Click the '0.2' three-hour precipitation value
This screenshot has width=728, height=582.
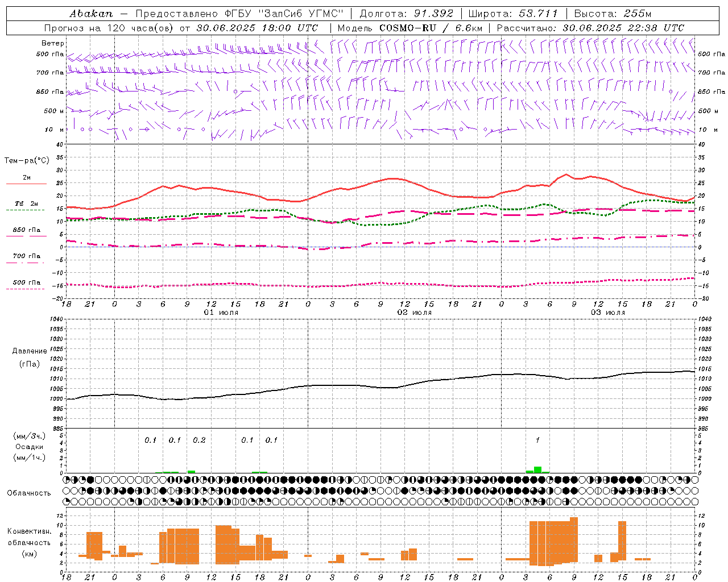click(199, 440)
